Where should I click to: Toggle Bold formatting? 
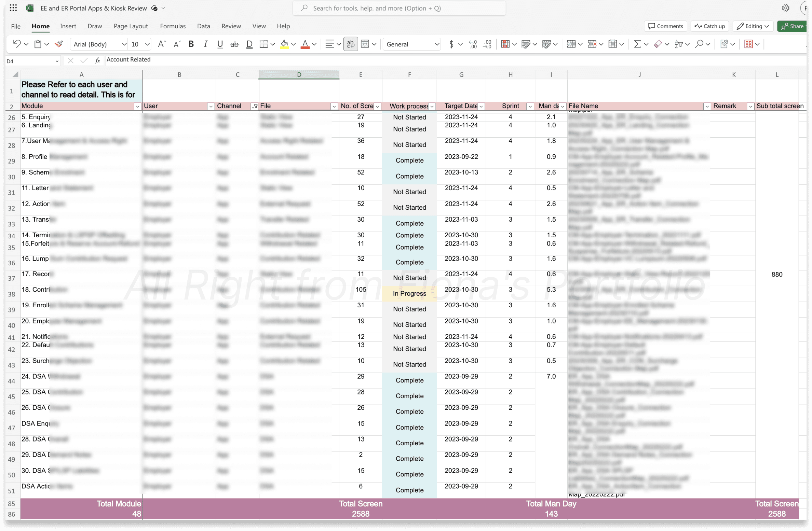pyautogui.click(x=191, y=44)
